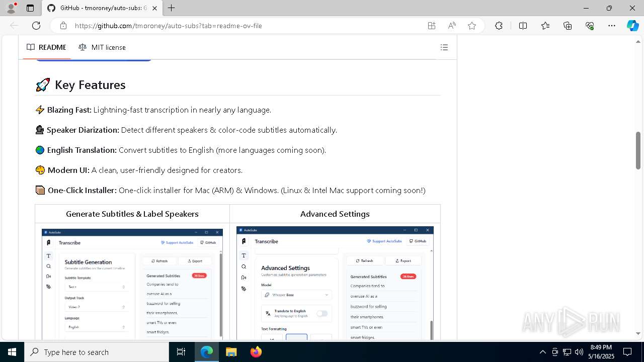
Task: Switch to README tab
Action: click(46, 47)
